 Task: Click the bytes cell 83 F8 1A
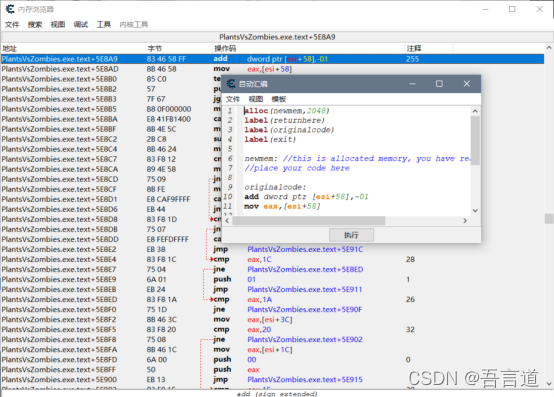162,300
